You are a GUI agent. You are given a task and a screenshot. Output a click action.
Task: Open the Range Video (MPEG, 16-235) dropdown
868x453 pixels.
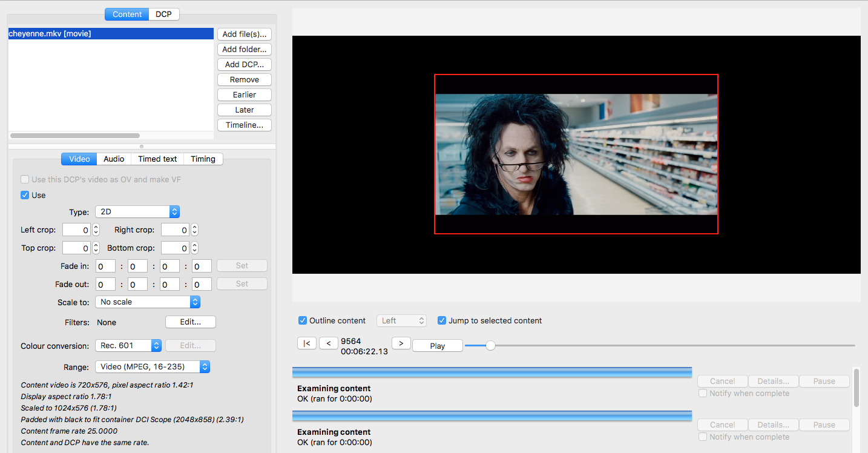[x=153, y=366]
